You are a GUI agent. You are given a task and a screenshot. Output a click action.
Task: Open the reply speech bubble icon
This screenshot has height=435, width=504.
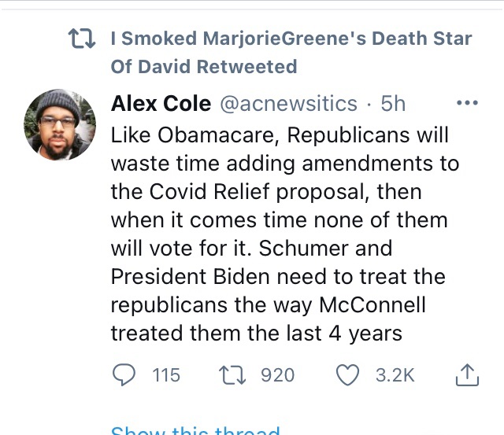pos(124,375)
